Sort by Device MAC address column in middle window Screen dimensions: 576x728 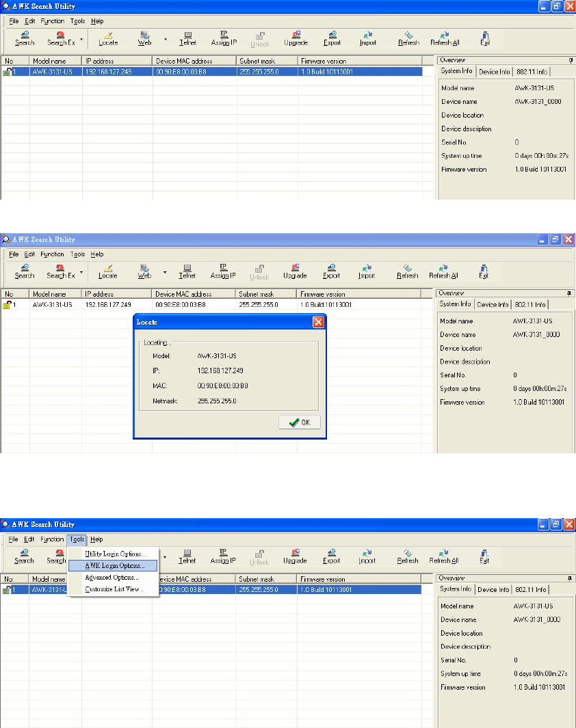tap(194, 294)
